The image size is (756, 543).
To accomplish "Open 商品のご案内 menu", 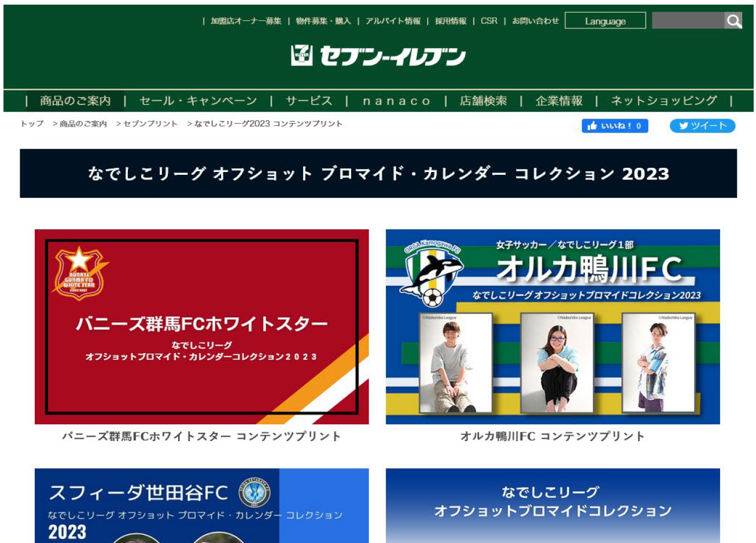I will 75,101.
